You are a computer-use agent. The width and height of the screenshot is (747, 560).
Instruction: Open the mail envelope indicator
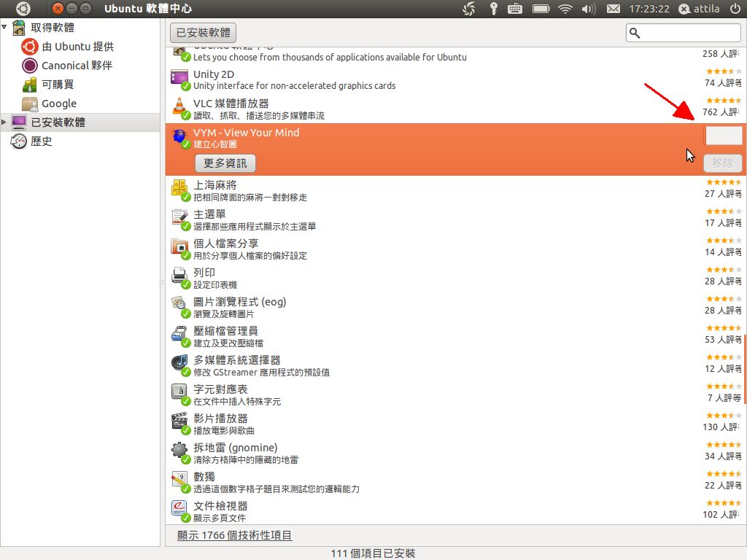click(x=613, y=9)
